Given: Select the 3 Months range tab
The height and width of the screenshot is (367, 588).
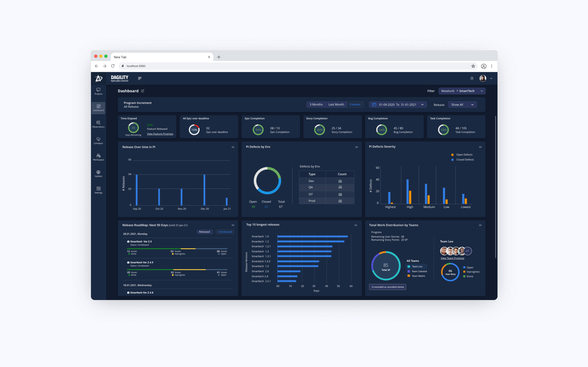Looking at the screenshot, I should 316,105.
